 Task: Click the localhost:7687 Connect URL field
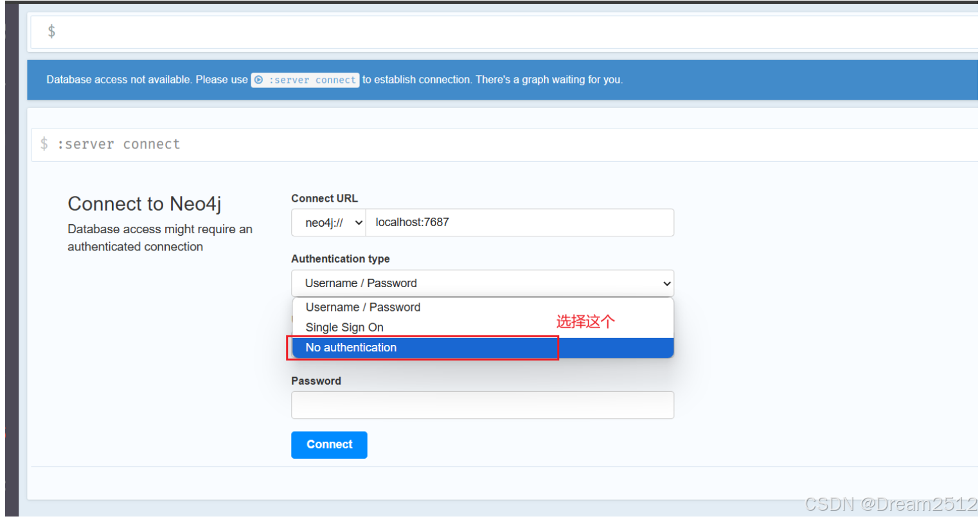(x=520, y=222)
